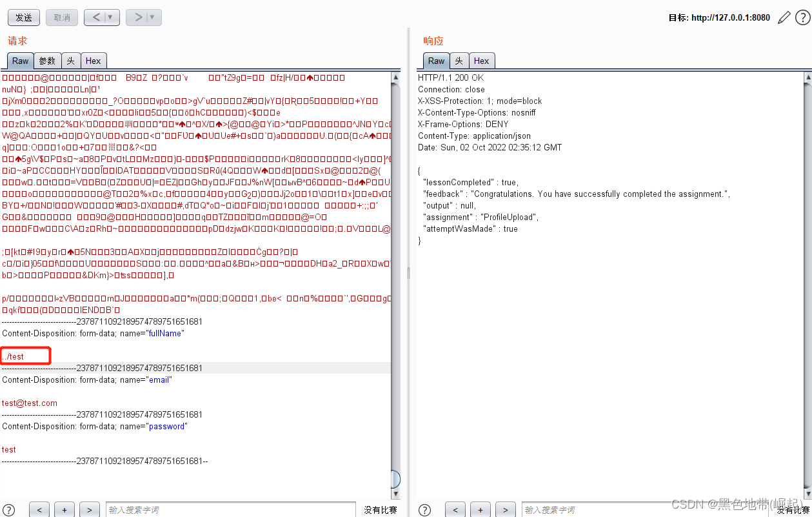Viewport: 812px width, 517px height.
Task: Click the pencil icon to edit target
Action: 784,17
